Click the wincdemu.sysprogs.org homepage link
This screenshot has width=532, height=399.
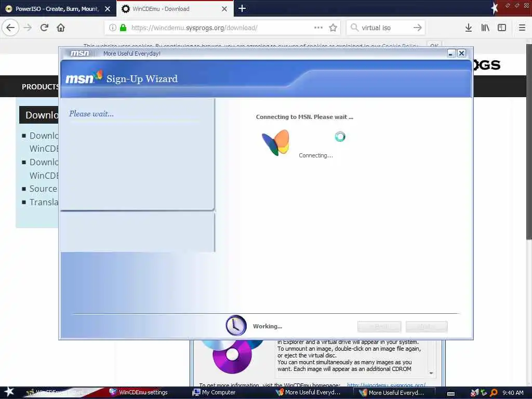[x=386, y=385]
